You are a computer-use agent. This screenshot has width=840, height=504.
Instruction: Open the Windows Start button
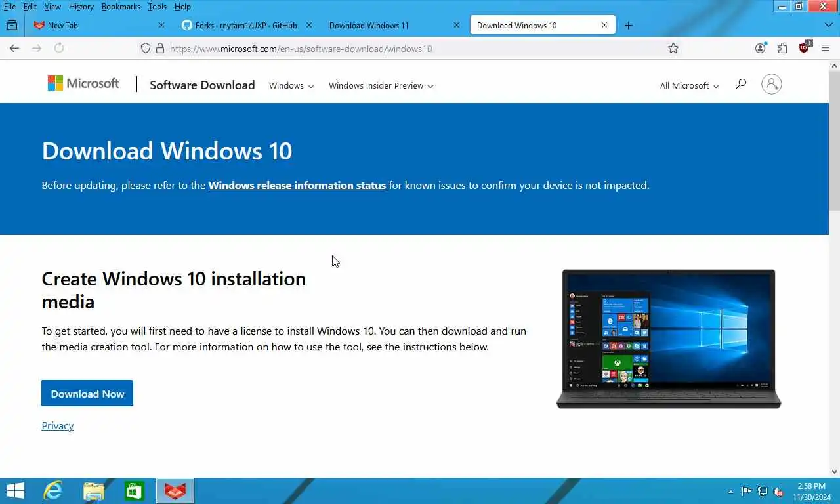[x=15, y=491]
